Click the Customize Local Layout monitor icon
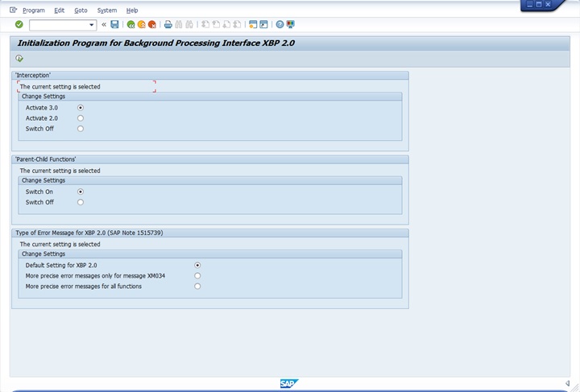 click(290, 24)
